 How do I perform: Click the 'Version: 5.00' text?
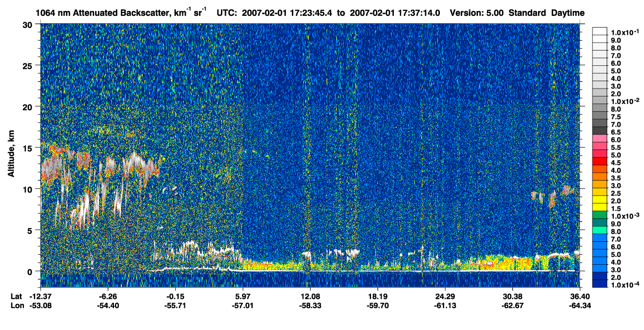476,13
